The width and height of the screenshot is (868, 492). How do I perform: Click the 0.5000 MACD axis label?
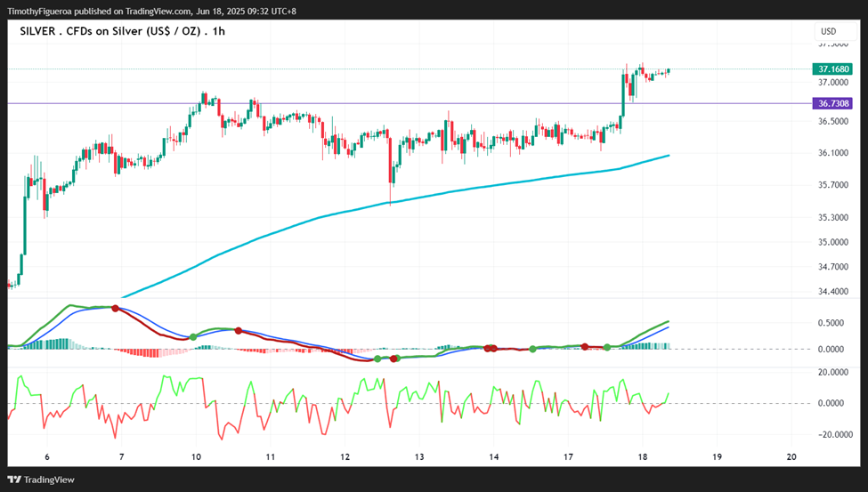tap(831, 323)
